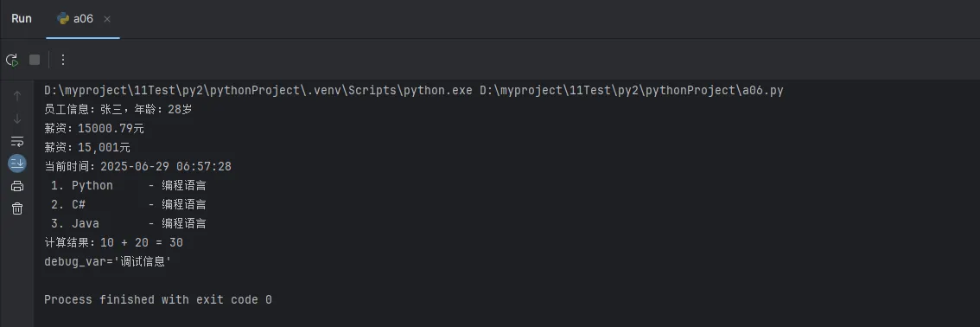Screen dimensions: 980x327
Task: Toggle soft-wrap for console output
Action: pyautogui.click(x=17, y=141)
